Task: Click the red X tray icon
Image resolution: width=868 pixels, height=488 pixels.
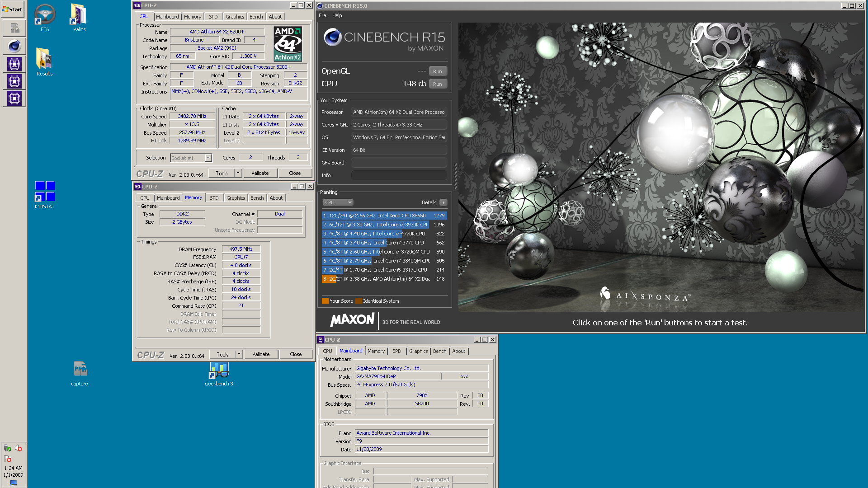Action: pyautogui.click(x=8, y=459)
